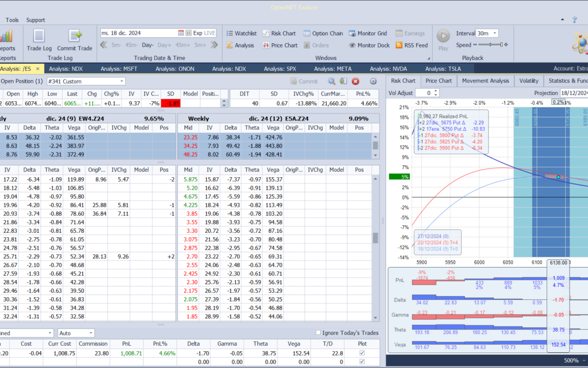The image size is (588, 368).
Task: Uncheck the Plot checkbox in the bottom totals row
Action: click(x=362, y=361)
